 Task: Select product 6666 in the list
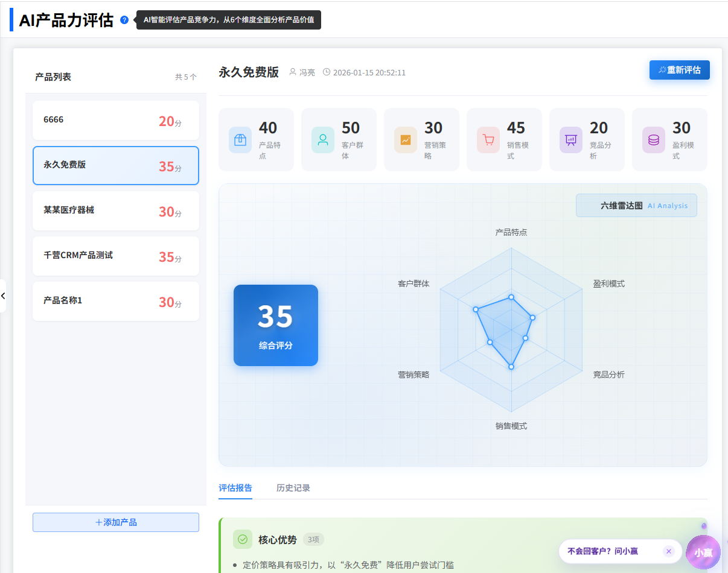(116, 120)
